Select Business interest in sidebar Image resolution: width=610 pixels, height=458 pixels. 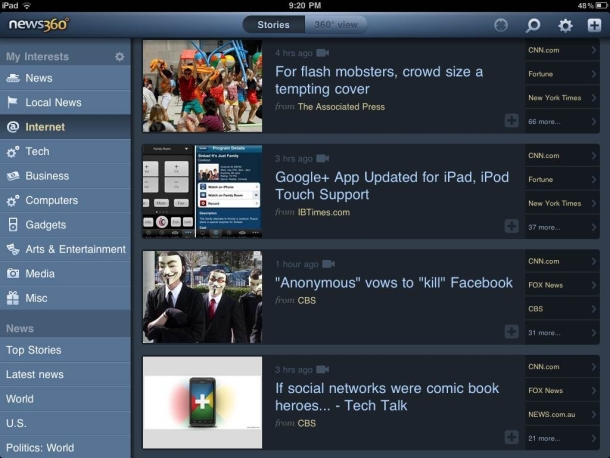click(x=65, y=176)
